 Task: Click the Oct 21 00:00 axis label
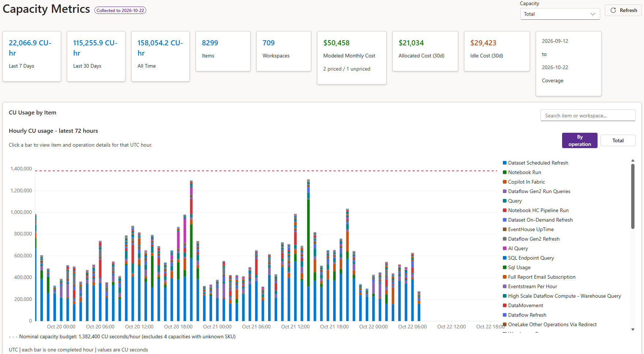pyautogui.click(x=217, y=327)
